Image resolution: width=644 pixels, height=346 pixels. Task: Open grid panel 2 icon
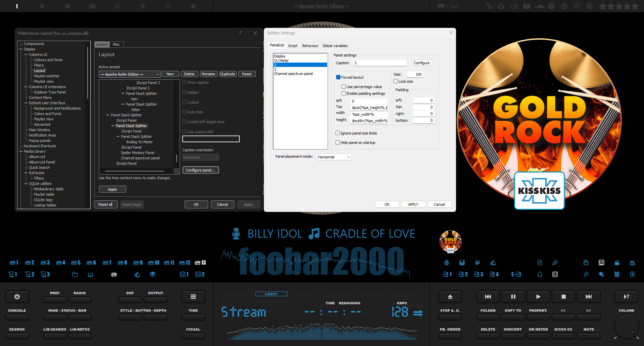(200, 274)
